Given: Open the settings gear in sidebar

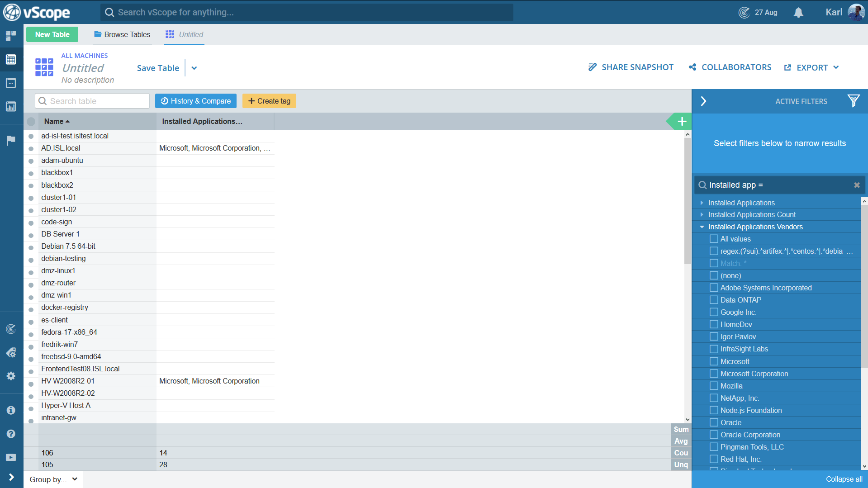Looking at the screenshot, I should pos(11,376).
